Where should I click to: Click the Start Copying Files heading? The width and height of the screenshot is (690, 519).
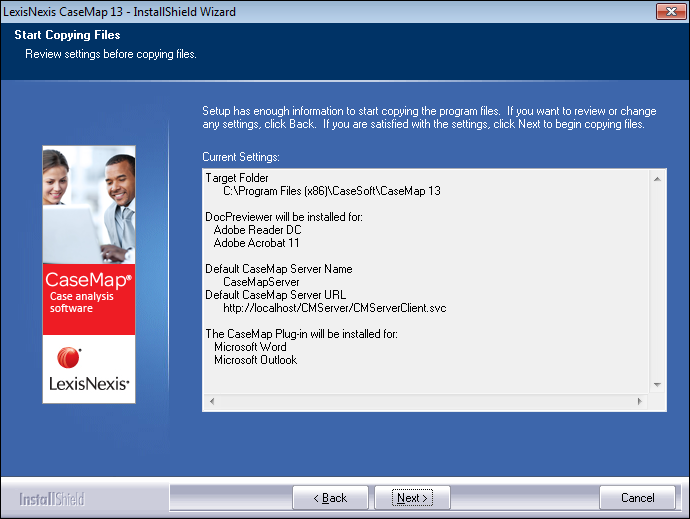coord(67,35)
